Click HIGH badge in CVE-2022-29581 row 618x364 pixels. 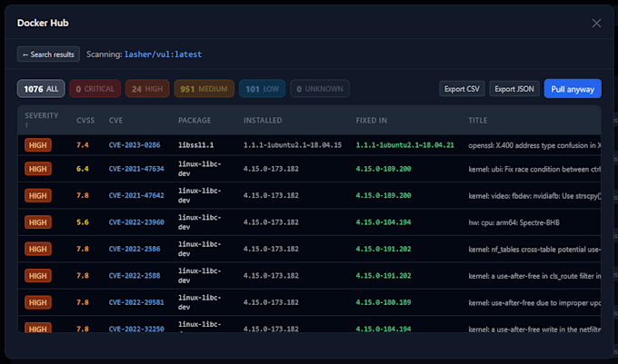[x=38, y=302]
